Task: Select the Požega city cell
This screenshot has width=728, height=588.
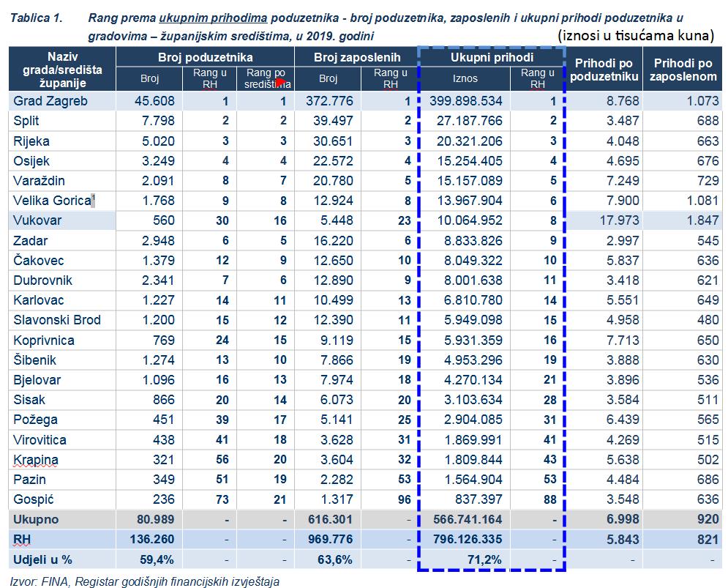Action: pos(61,420)
